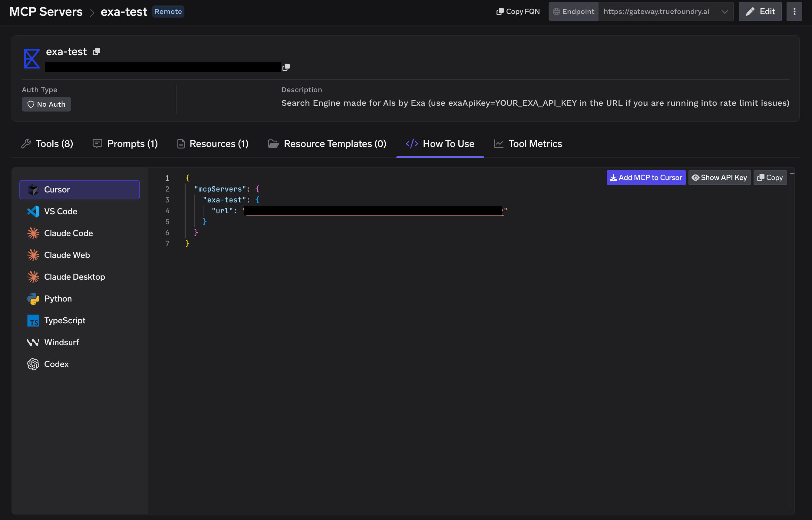Click the "url" key in code
This screenshot has height=520, width=812.
tap(222, 211)
